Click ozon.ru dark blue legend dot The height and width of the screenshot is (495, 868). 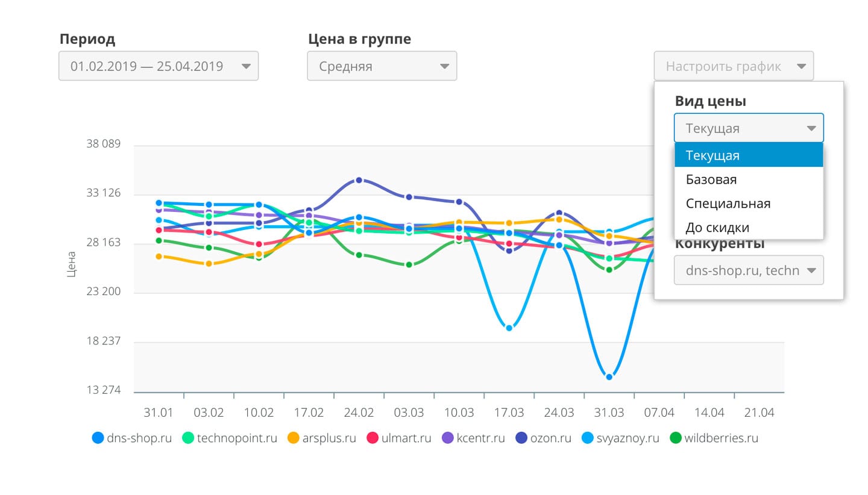(521, 438)
